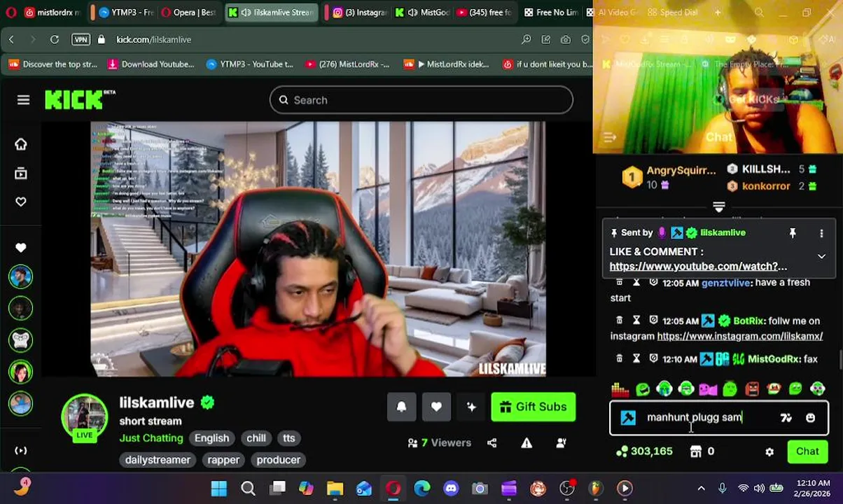Delete MistGodRx's message with trash icon
Screen dimensions: 843x504
(619, 358)
